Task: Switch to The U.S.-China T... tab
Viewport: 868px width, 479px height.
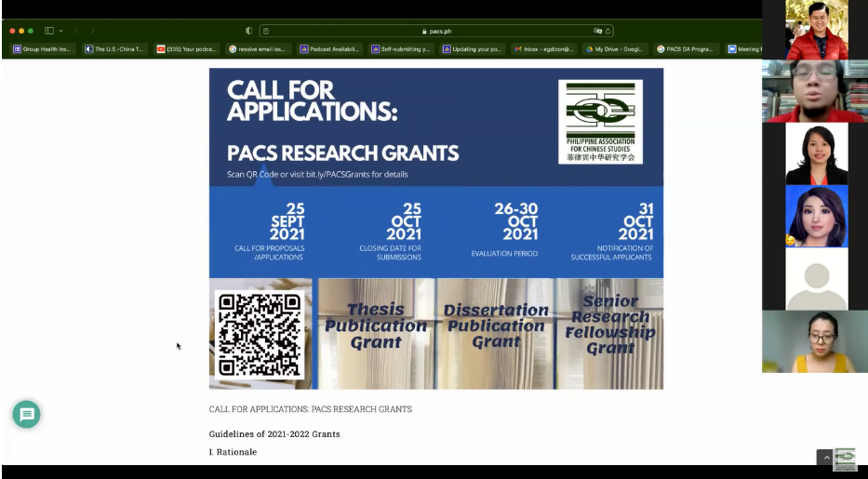Action: coord(114,49)
